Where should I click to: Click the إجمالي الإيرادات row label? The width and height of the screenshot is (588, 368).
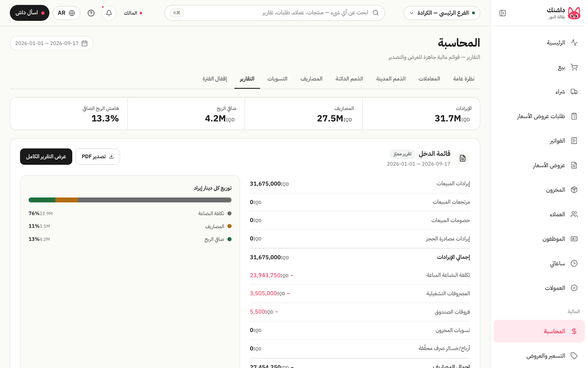pyautogui.click(x=453, y=257)
